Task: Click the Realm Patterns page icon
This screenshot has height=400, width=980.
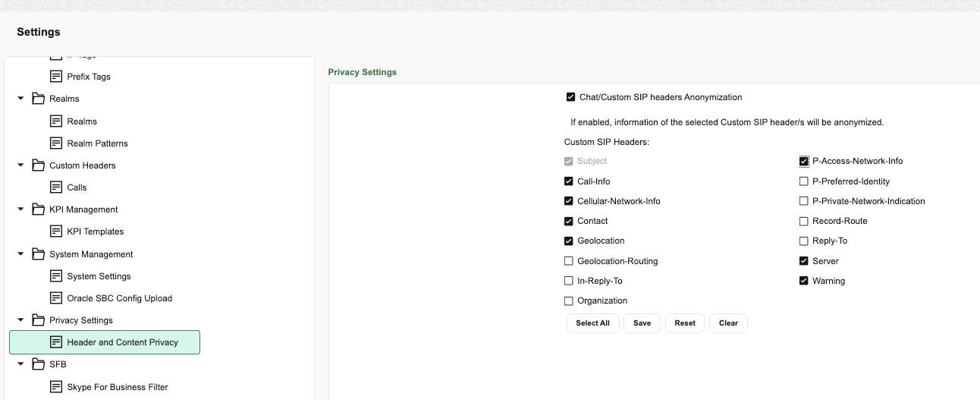Action: point(56,143)
